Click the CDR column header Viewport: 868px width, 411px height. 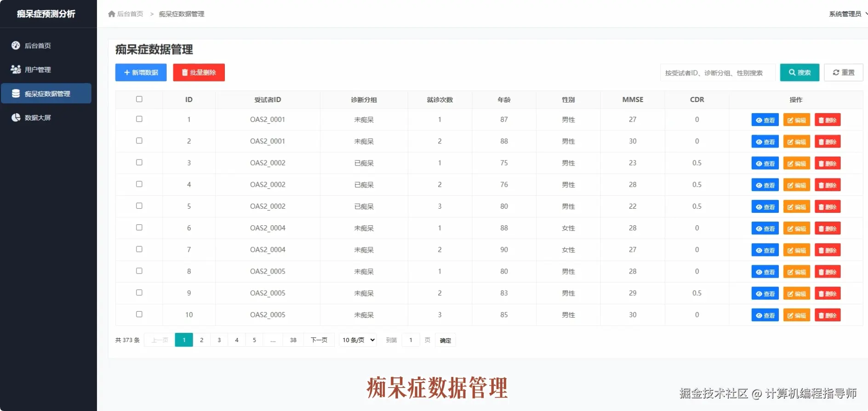(x=697, y=99)
